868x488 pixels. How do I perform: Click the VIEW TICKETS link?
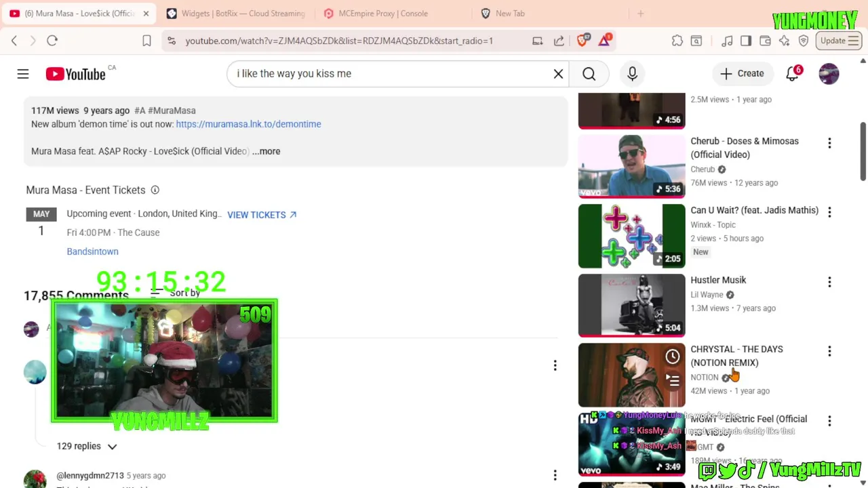pos(262,215)
